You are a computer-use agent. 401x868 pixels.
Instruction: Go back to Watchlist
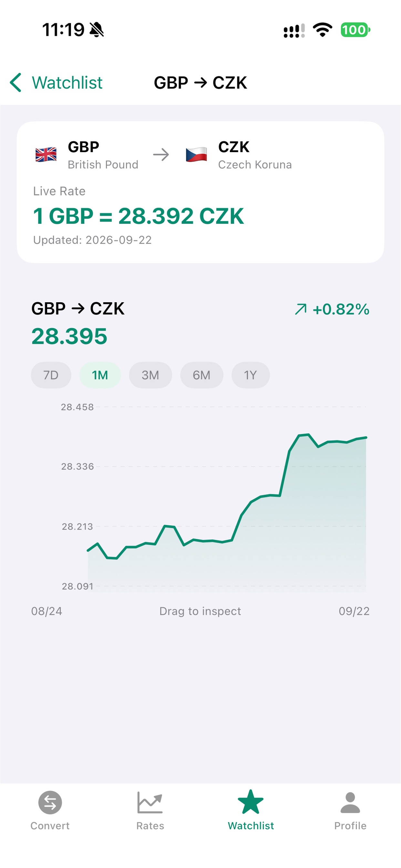(67, 83)
